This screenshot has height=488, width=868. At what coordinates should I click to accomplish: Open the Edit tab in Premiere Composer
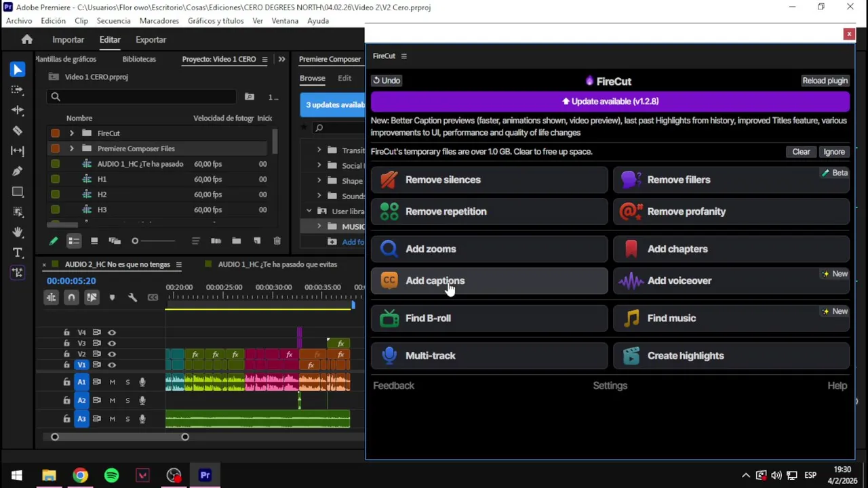(x=344, y=78)
